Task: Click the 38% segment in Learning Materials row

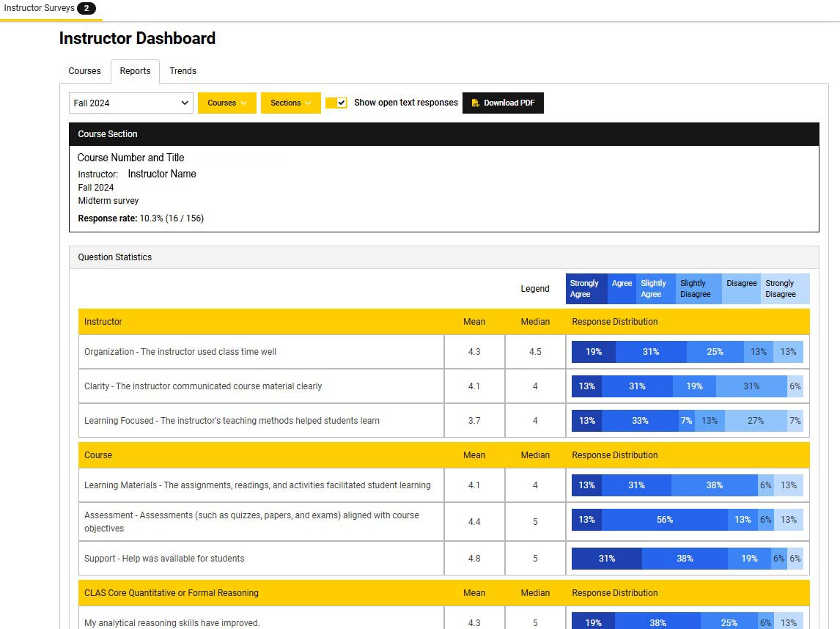Action: tap(714, 485)
